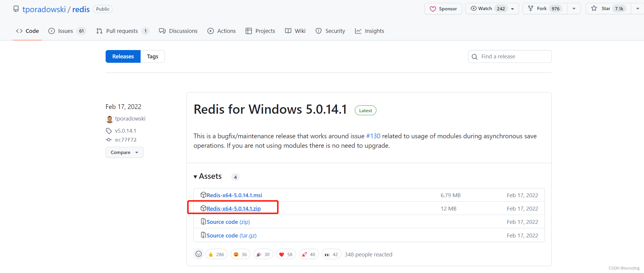Download Source code (tar.gz)
644x273 pixels.
point(231,235)
